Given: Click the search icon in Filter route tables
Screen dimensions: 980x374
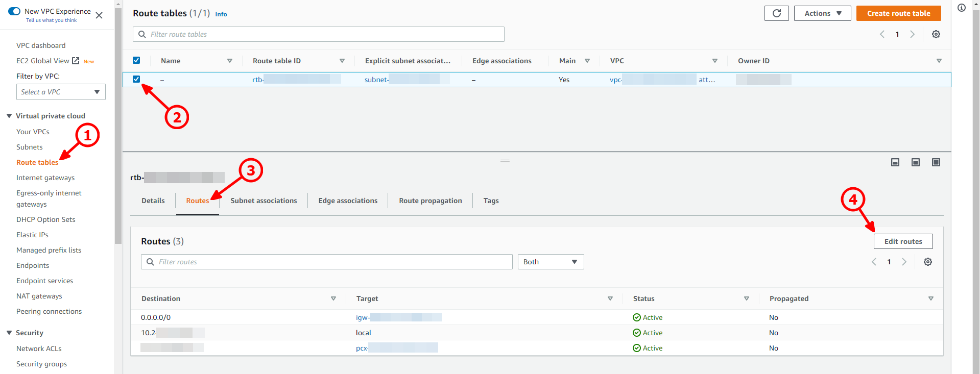Looking at the screenshot, I should coord(142,34).
